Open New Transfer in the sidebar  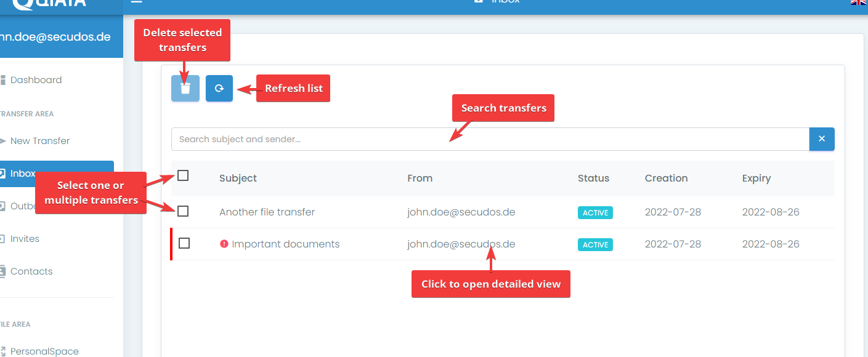39,141
